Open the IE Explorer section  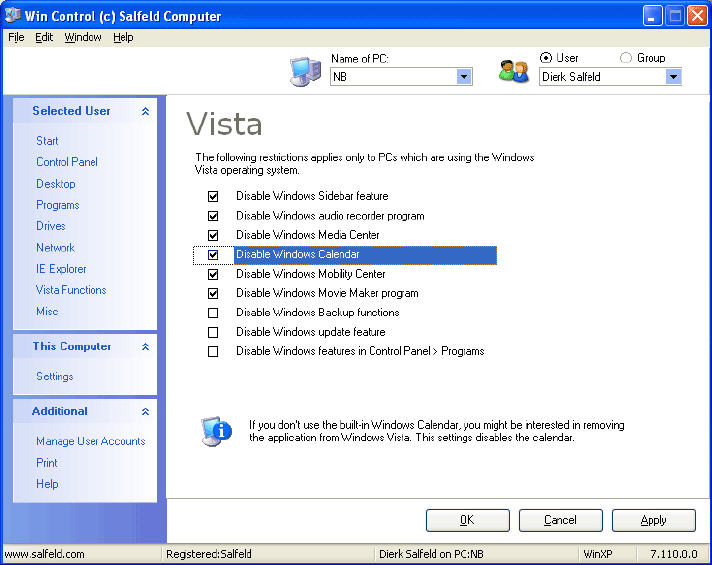point(61,269)
